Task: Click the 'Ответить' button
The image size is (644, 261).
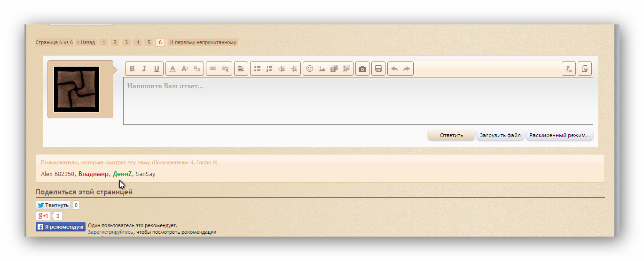Action: pos(451,135)
